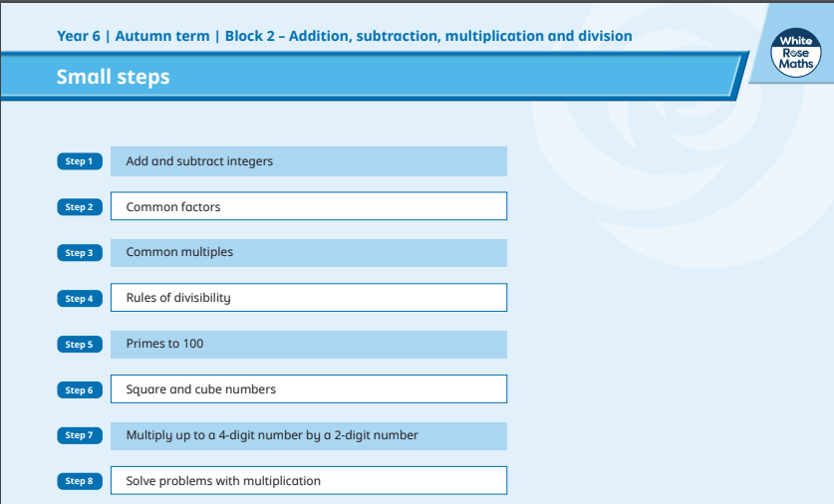Image resolution: width=834 pixels, height=504 pixels.
Task: Open the 'Common factors' step
Action: click(308, 207)
